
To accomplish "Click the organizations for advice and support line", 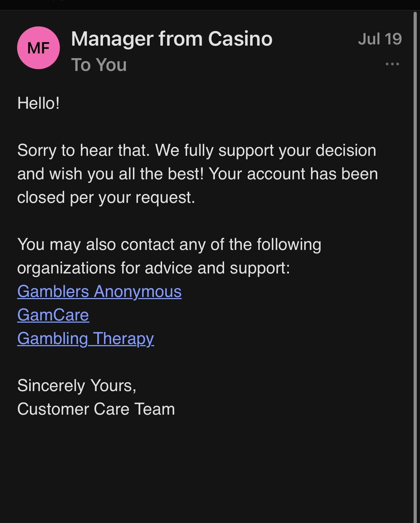I will coord(154,268).
